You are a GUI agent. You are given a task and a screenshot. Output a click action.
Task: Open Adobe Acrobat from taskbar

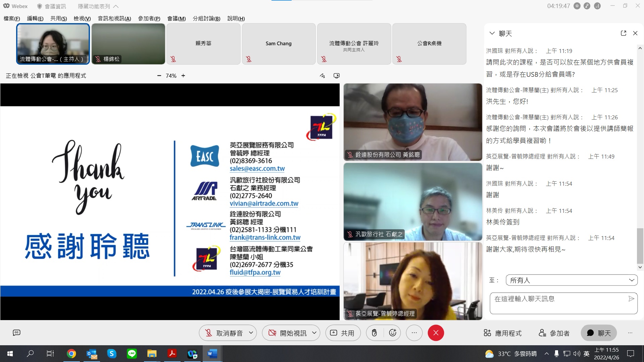[172, 354]
